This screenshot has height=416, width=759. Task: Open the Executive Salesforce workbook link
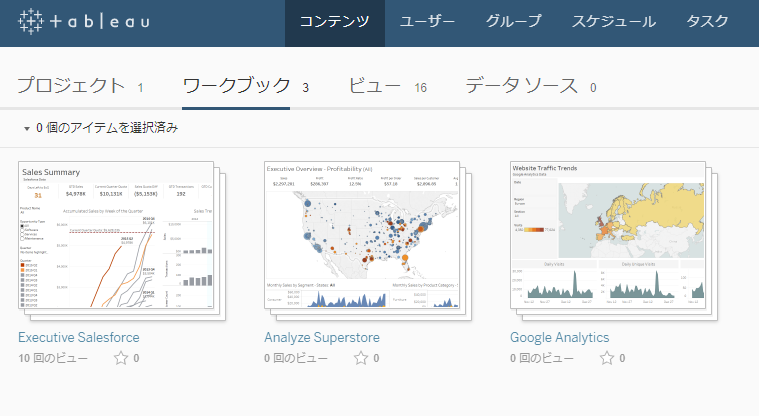coord(79,338)
